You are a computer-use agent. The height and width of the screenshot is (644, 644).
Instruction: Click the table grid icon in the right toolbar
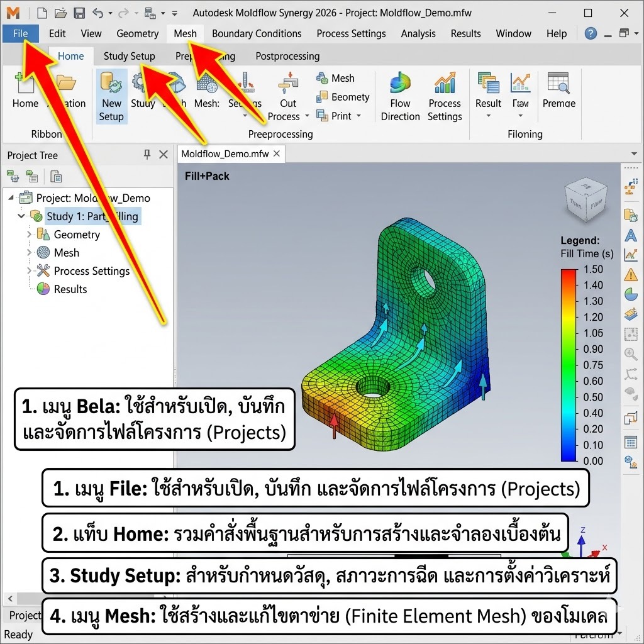coord(630,442)
